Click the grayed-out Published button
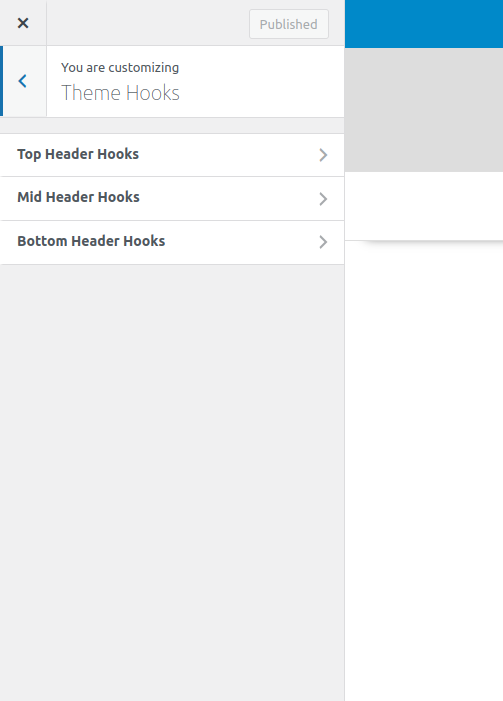 (289, 24)
